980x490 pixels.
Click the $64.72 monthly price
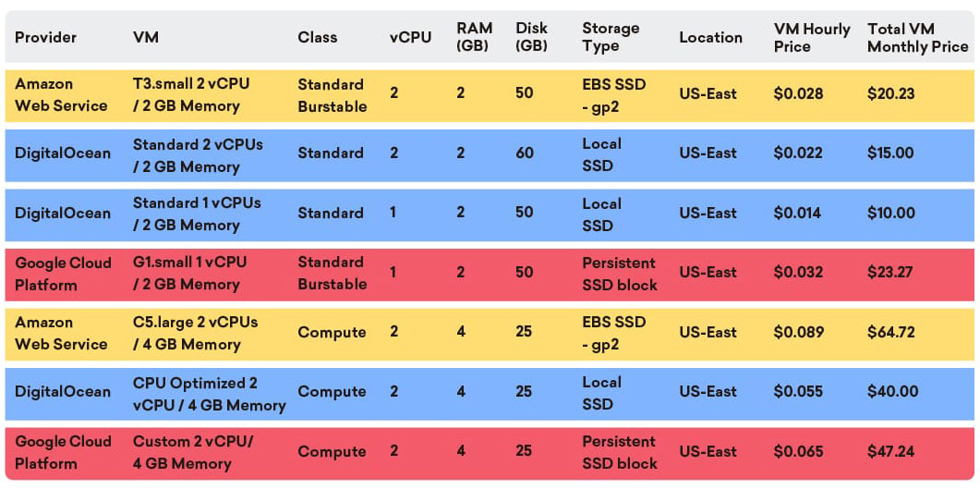point(890,332)
